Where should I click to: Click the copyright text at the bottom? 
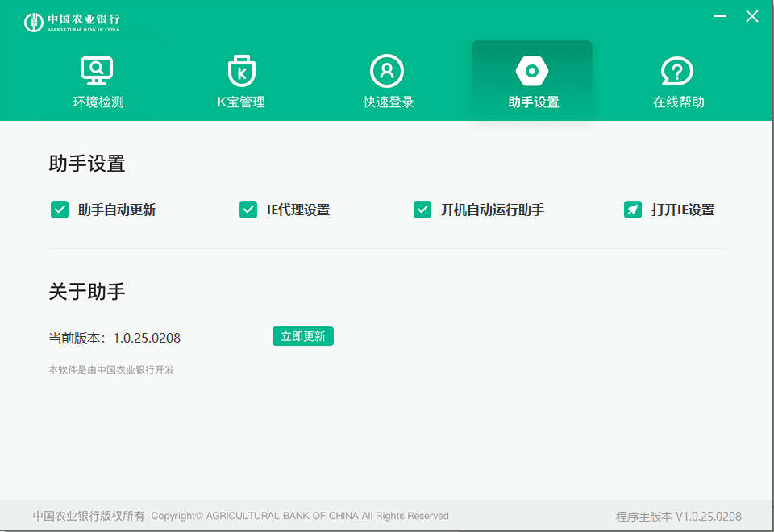point(240,516)
